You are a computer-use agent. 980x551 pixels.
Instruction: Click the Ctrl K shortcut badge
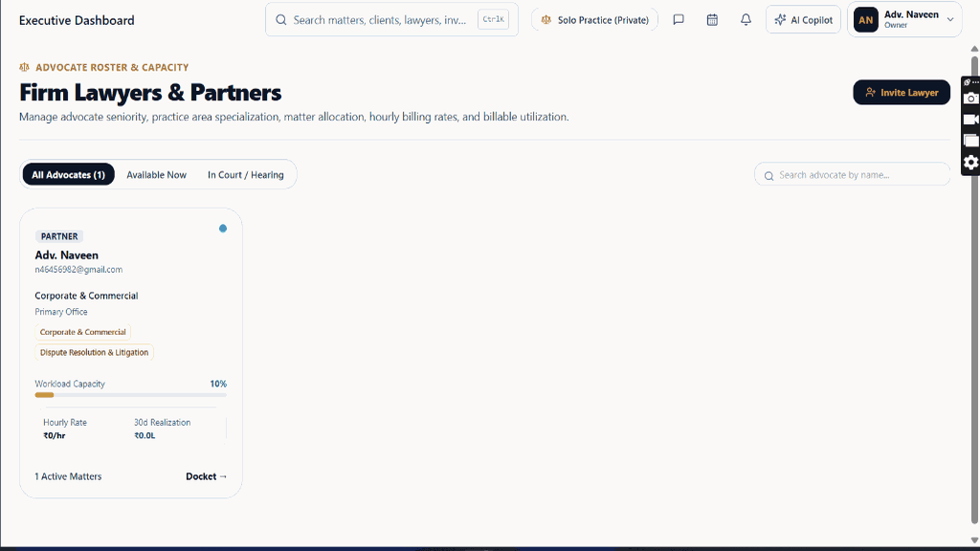click(493, 19)
